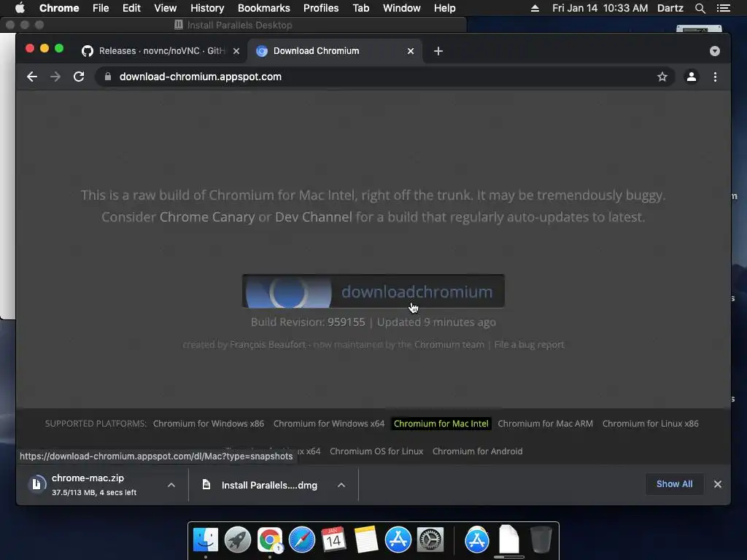This screenshot has width=747, height=560.
Task: Open the Trash in the Dock
Action: (x=541, y=540)
